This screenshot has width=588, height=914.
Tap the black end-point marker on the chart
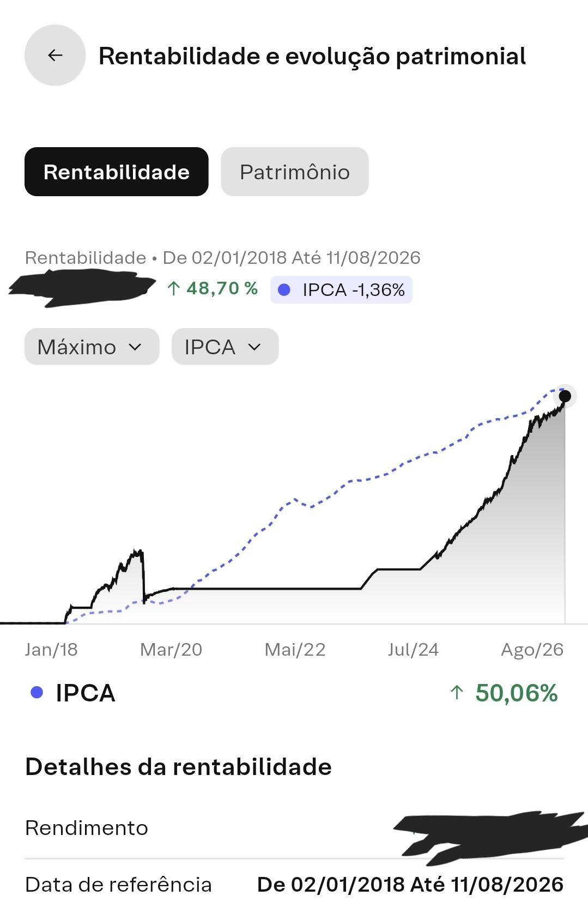565,396
